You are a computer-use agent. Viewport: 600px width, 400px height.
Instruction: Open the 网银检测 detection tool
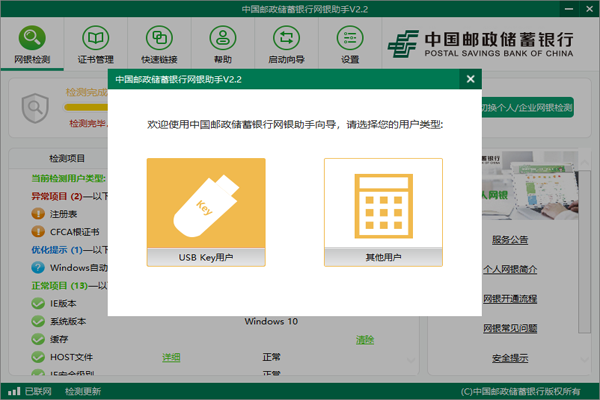(32, 46)
